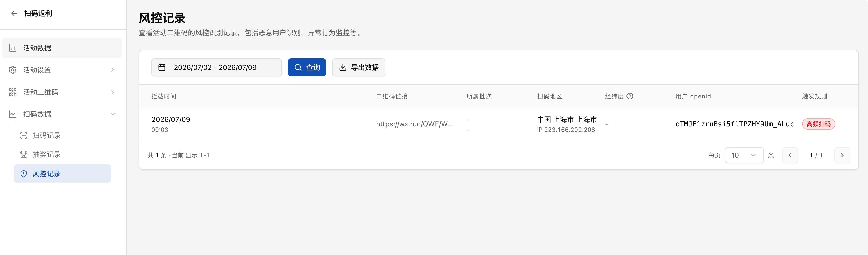This screenshot has width=868, height=255.
Task: Click the line chart icon for 扫码数据
Action: pos(13,114)
